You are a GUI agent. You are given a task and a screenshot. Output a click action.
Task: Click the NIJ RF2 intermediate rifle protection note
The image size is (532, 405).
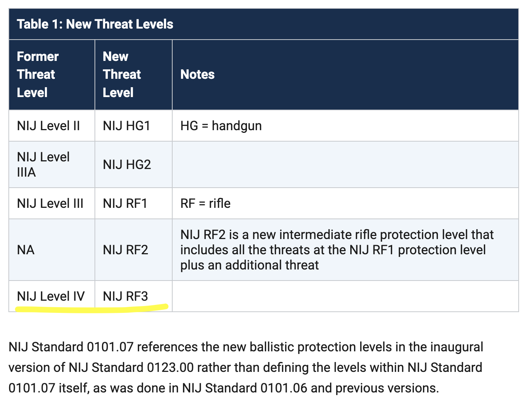coord(337,250)
